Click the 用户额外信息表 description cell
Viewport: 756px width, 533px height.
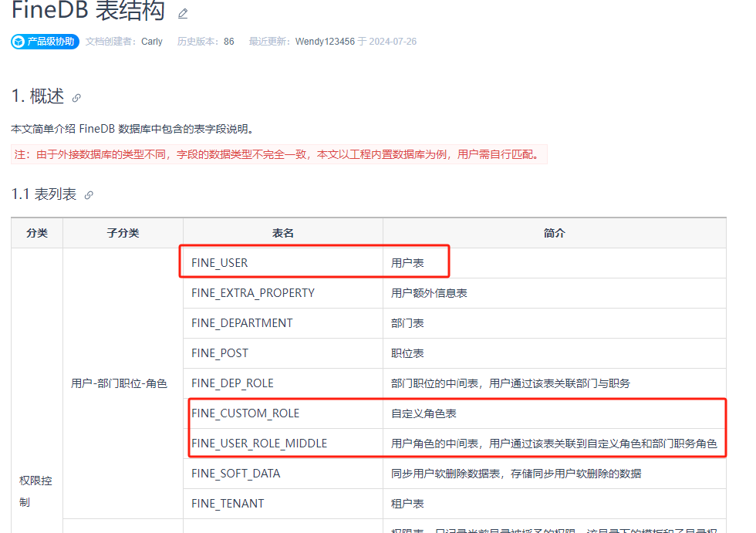[x=555, y=293]
